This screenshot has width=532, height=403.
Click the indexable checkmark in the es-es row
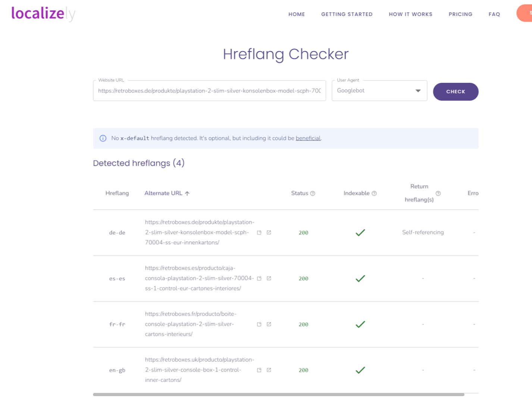[x=360, y=278]
